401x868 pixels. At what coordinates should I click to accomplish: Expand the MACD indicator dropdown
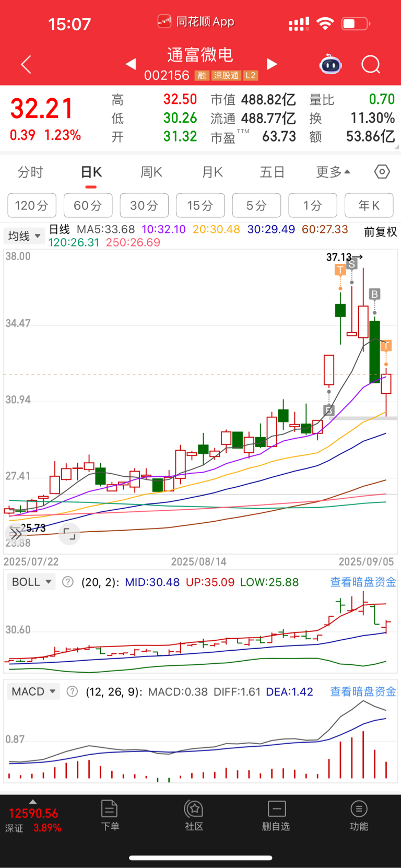point(33,691)
